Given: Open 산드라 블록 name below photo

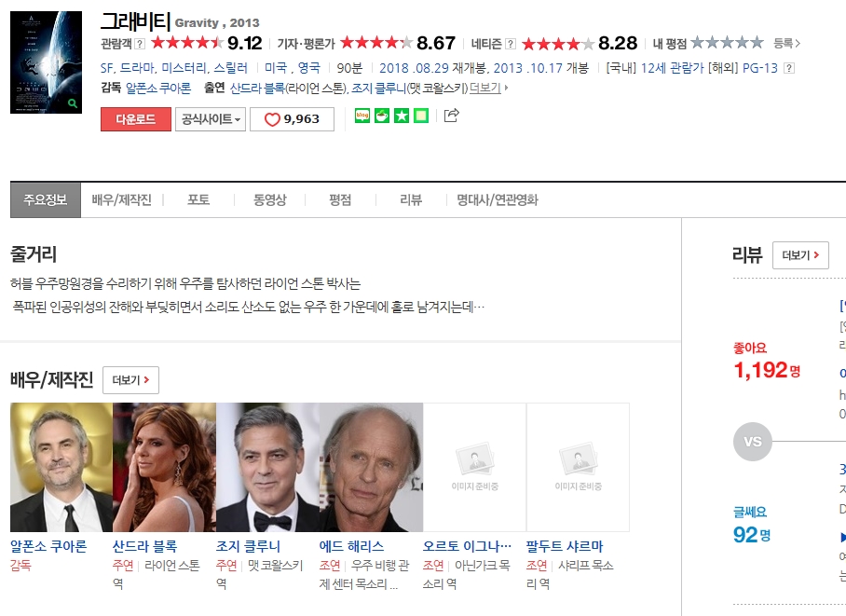Looking at the screenshot, I should [144, 546].
